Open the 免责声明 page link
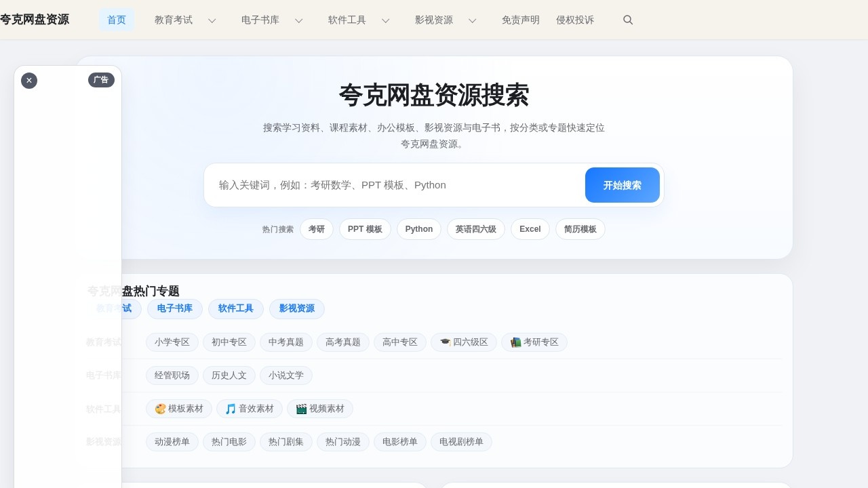The height and width of the screenshot is (488, 868). [x=520, y=20]
